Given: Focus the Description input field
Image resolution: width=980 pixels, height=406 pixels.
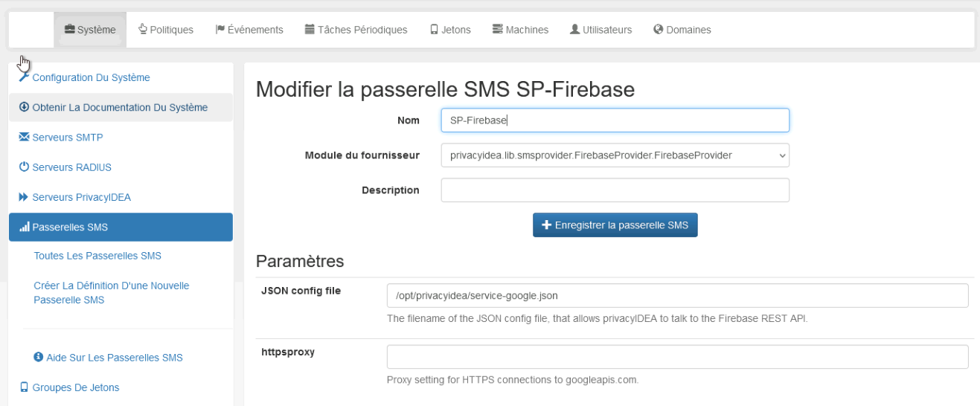Looking at the screenshot, I should [x=615, y=190].
